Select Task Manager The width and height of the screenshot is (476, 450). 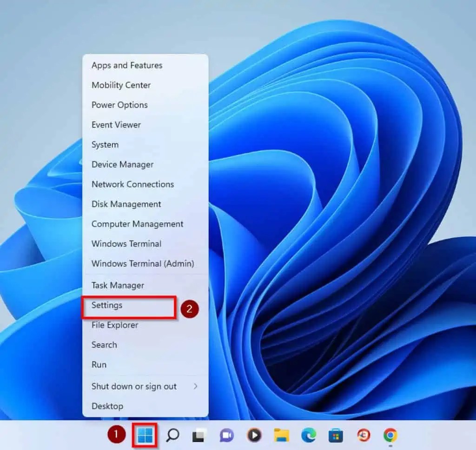pyautogui.click(x=117, y=285)
